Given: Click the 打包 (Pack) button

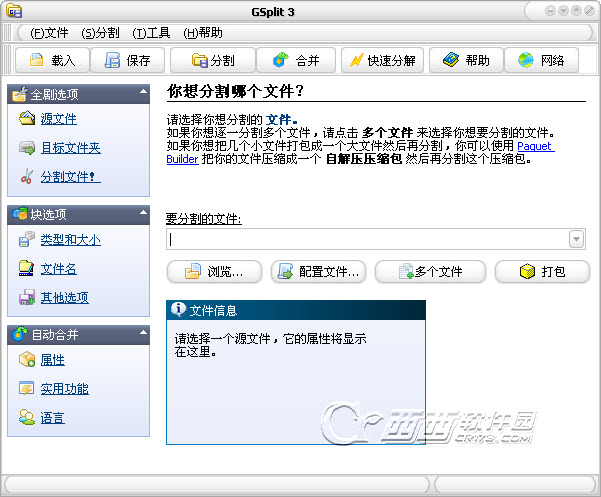Looking at the screenshot, I should [542, 272].
